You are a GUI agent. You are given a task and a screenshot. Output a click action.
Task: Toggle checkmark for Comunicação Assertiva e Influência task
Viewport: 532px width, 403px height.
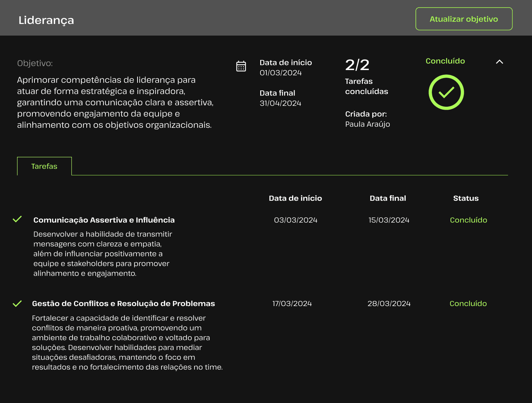17,219
